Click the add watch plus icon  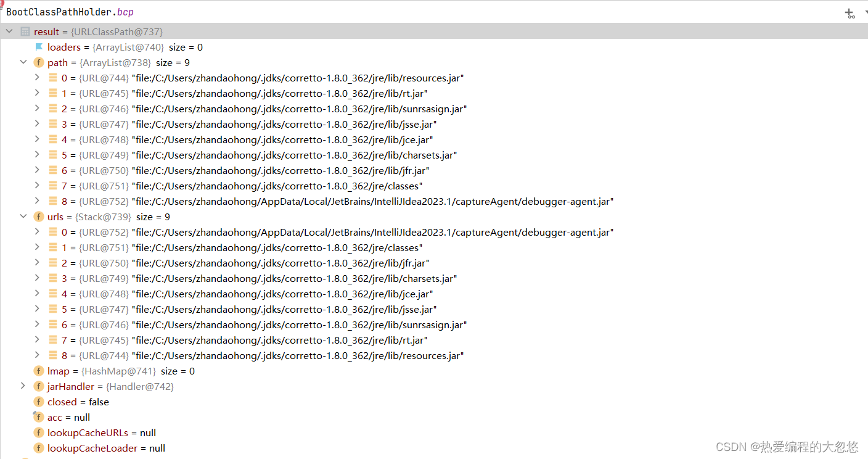pos(850,13)
